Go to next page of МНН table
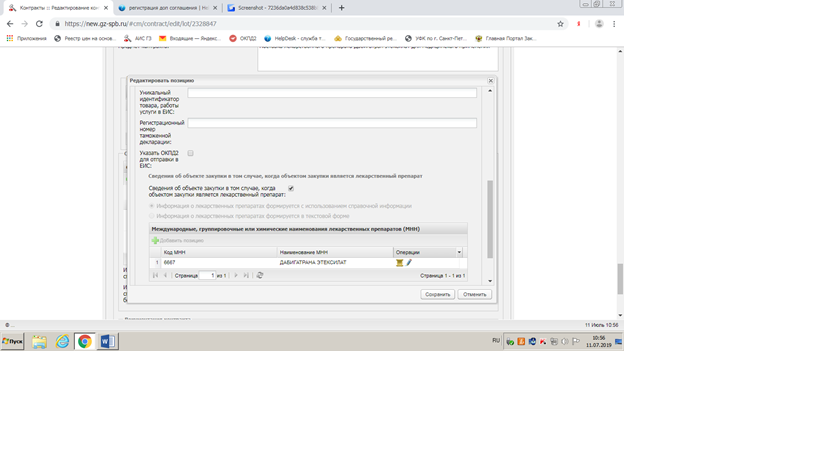Image resolution: width=819 pixels, height=460 pixels. pos(236,275)
